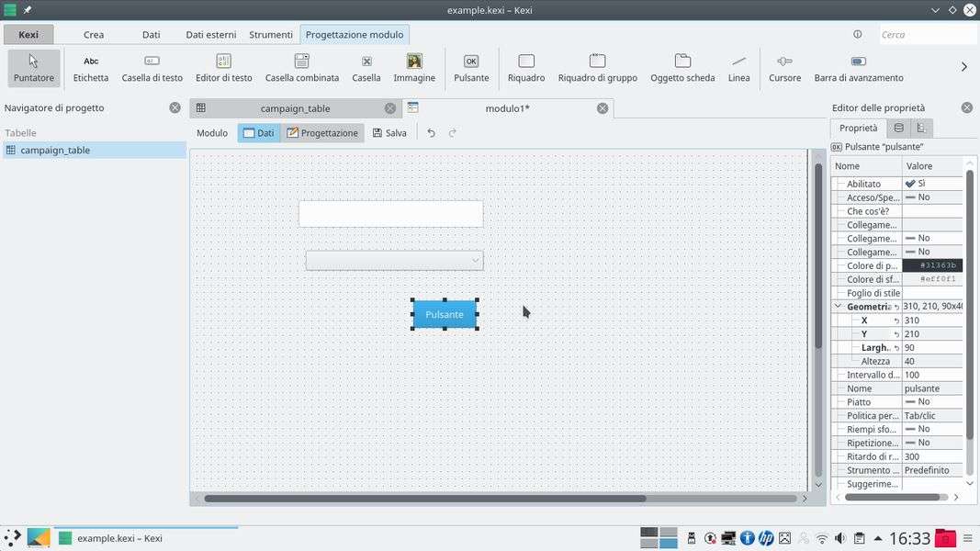Select the Etichetta label tool
Screen dimensions: 980x551
[x=91, y=68]
